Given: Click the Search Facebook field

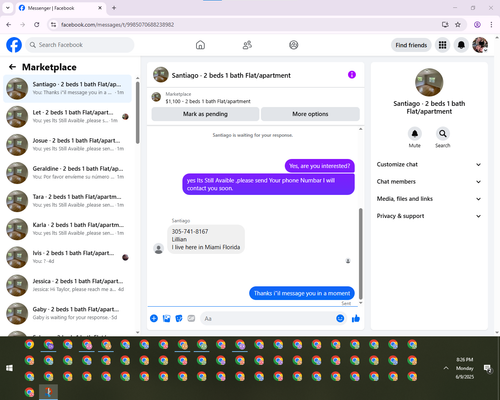Looking at the screenshot, I should (x=80, y=45).
